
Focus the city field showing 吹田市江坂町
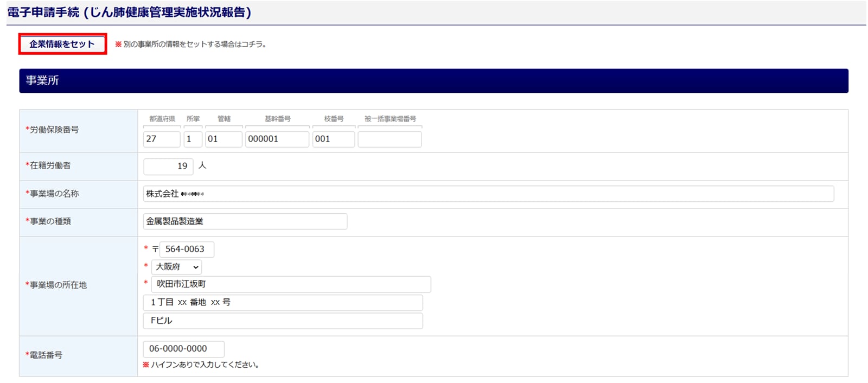(x=291, y=284)
